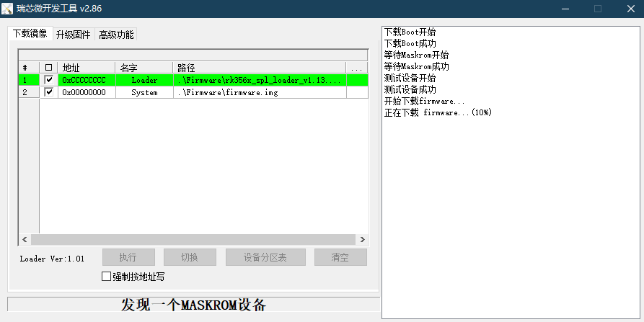Viewport: 644px width, 322px height.
Task: Select row number 2 cell
Action: coord(29,92)
